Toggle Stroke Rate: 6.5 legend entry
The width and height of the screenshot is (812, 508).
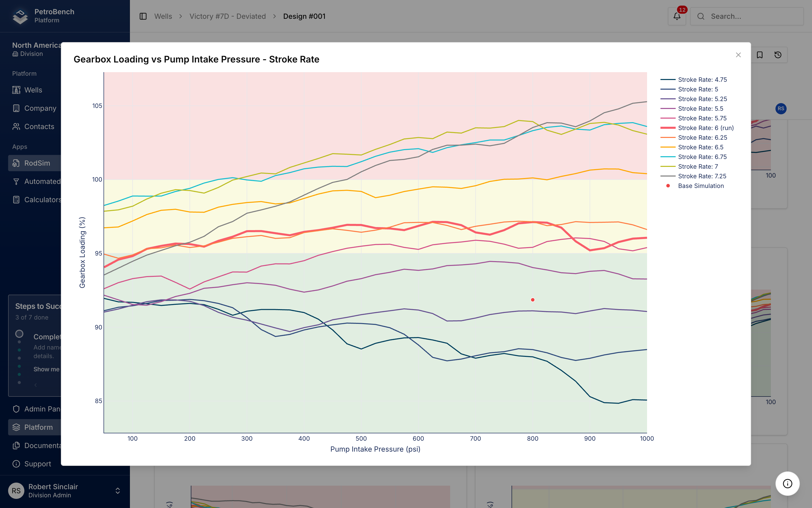pos(692,147)
